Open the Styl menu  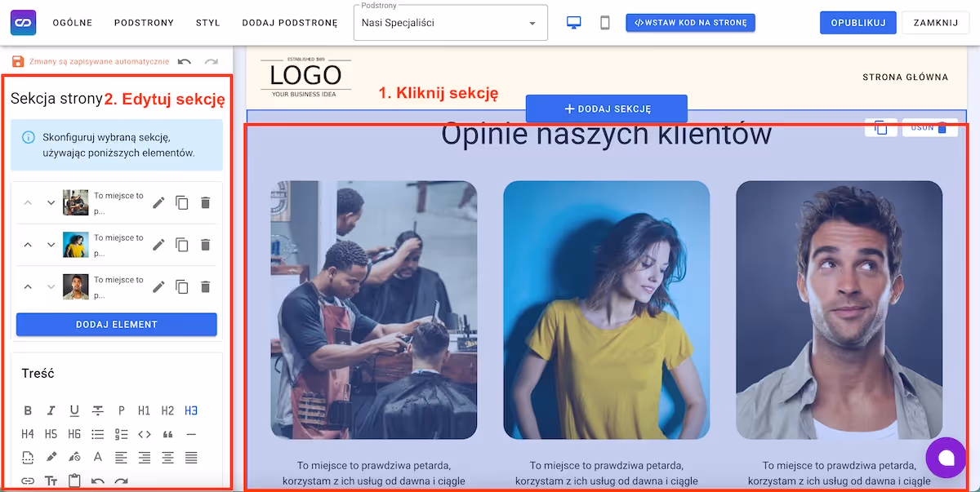(x=208, y=23)
